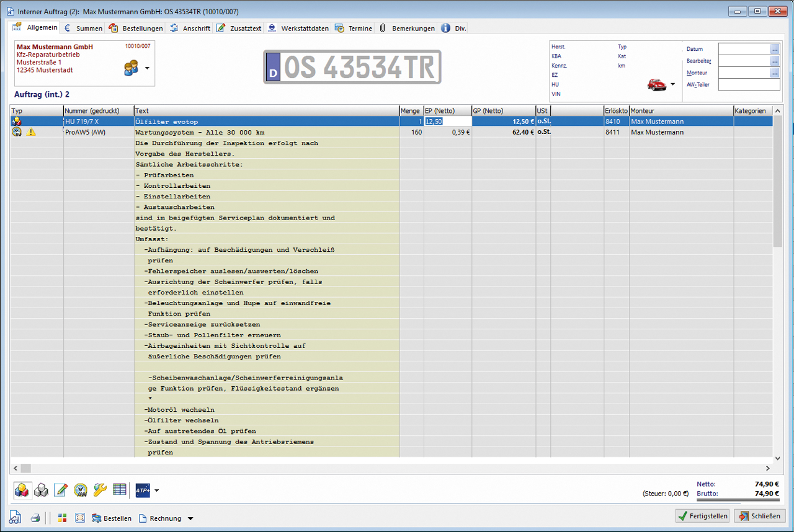Click the Menge column header
The image size is (794, 532).
[411, 111]
